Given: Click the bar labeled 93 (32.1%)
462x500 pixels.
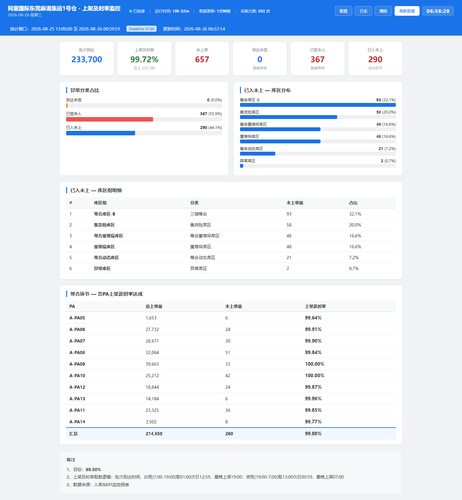Looking at the screenshot, I should click(x=318, y=105).
